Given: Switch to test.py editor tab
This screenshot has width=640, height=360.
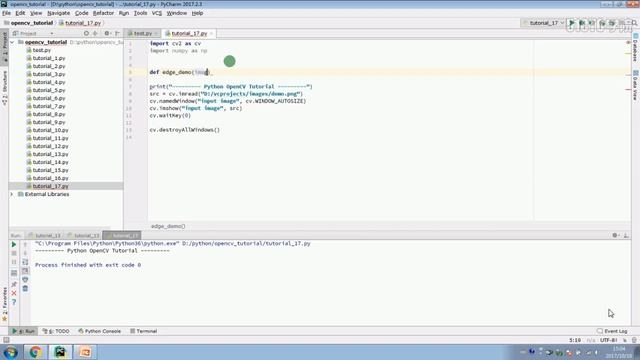Looking at the screenshot, I should 142,33.
